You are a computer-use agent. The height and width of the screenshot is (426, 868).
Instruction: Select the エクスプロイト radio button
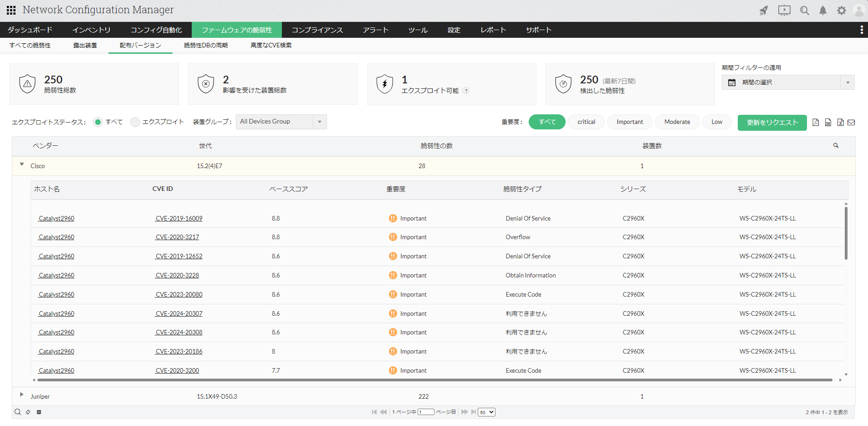[135, 122]
